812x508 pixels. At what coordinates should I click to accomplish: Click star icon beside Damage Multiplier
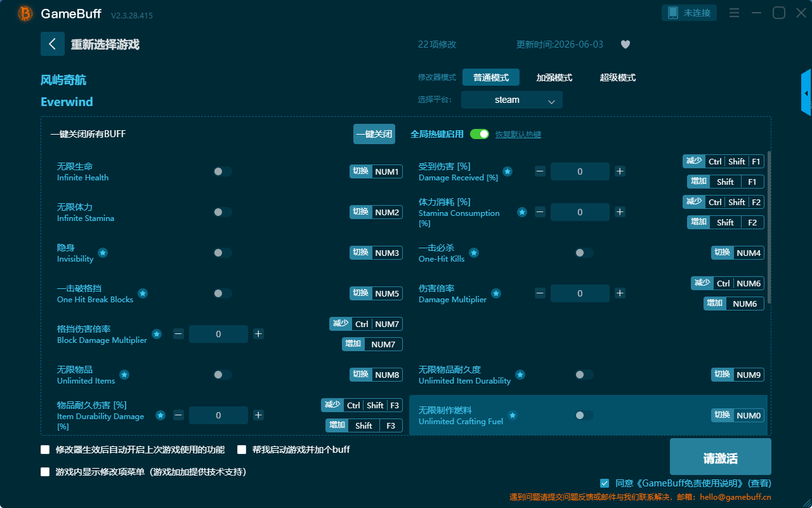(496, 293)
